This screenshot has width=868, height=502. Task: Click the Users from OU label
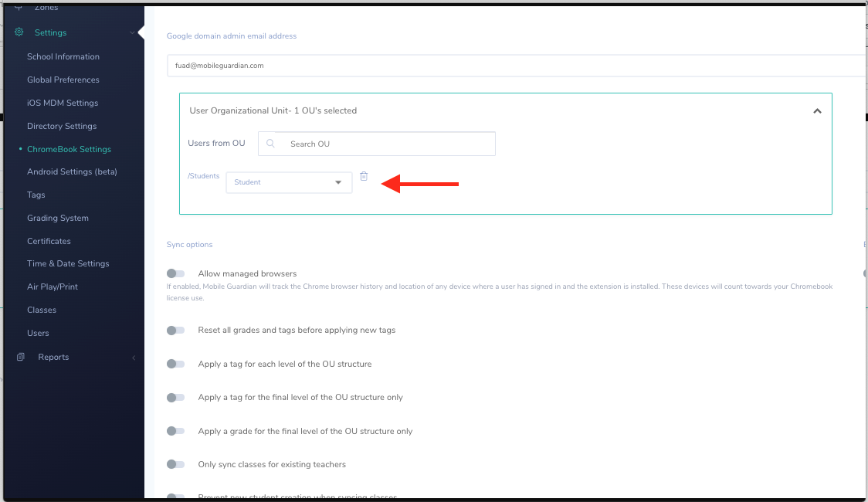click(x=216, y=143)
